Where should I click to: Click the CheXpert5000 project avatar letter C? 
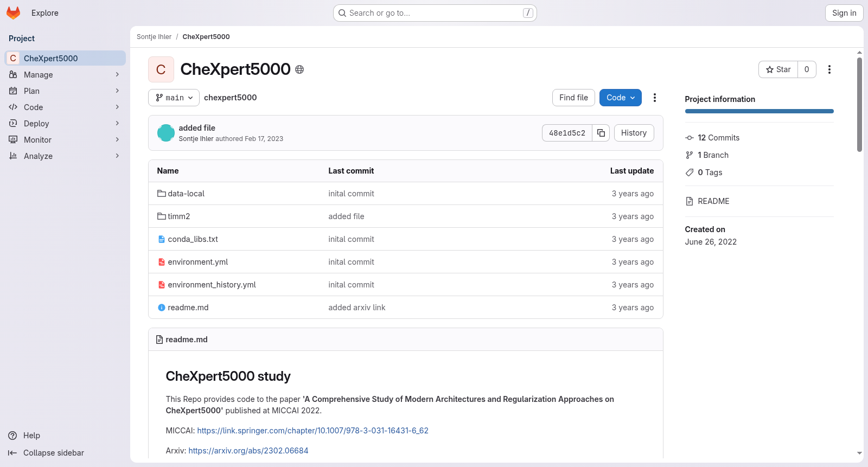point(161,69)
